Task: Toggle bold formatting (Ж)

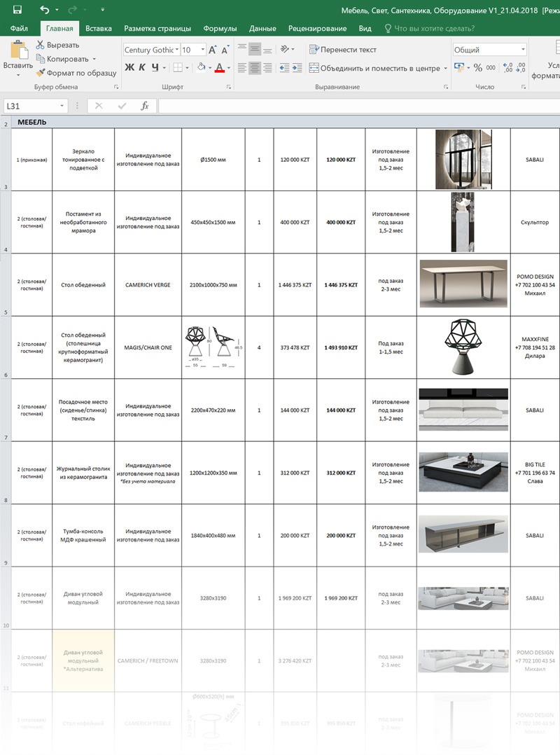Action: (129, 67)
